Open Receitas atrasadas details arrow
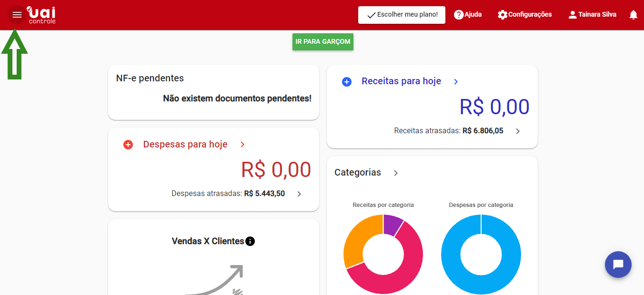Viewport: 644px width, 295px height. (518, 131)
